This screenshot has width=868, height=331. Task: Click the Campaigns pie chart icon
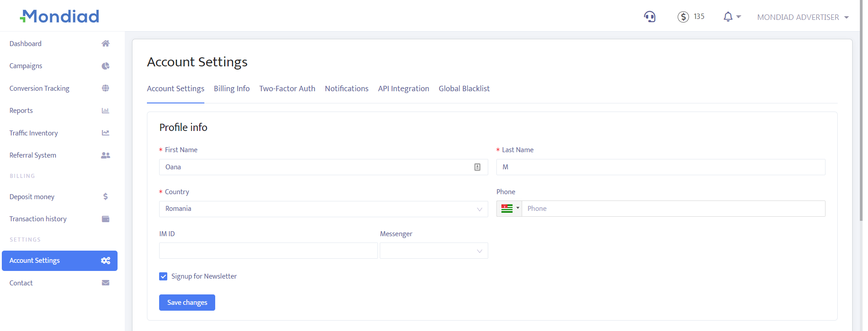pos(105,66)
